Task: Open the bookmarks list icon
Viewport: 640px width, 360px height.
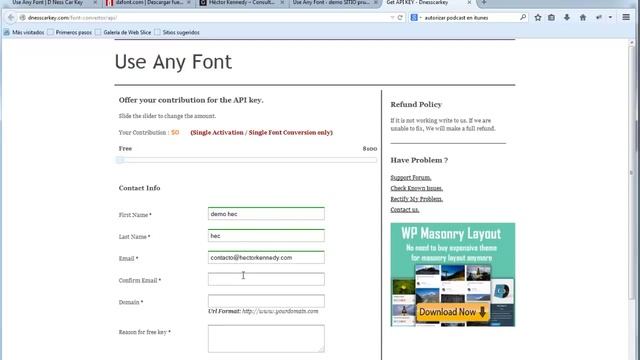Action: pos(551,18)
